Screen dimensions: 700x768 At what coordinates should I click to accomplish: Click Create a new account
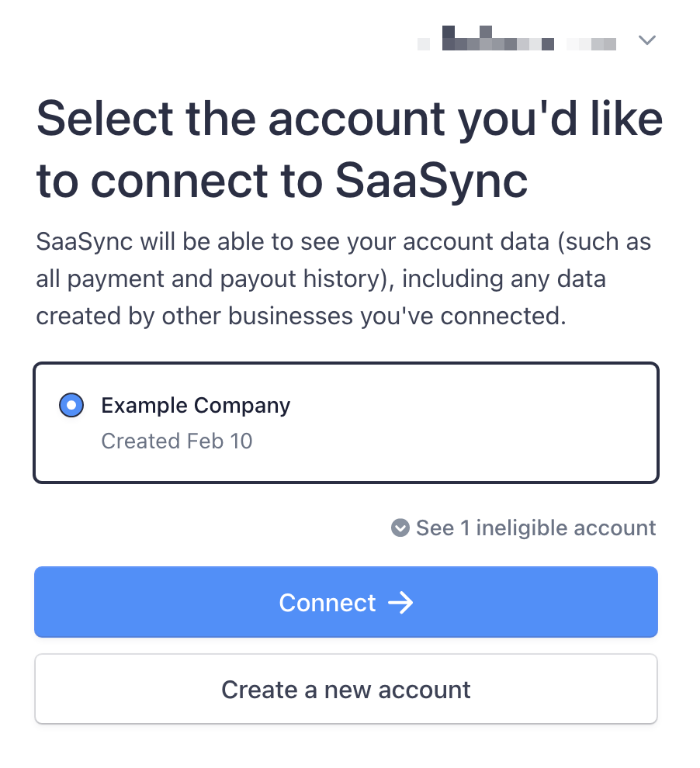click(x=346, y=689)
